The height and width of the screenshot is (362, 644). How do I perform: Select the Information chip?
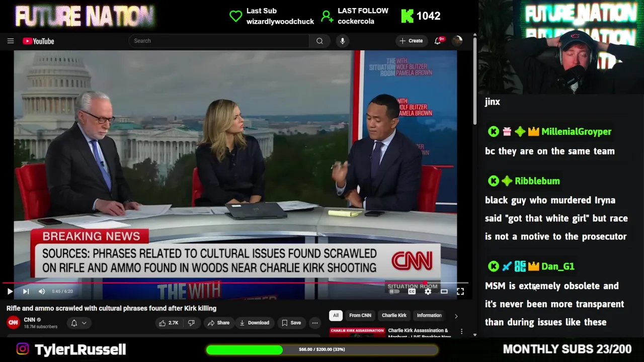click(x=429, y=315)
